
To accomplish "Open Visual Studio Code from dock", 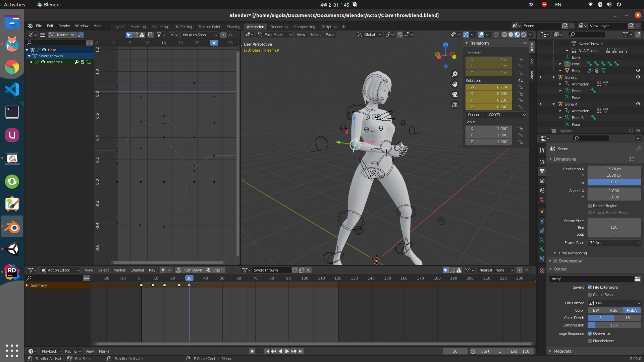I will coord(12,89).
